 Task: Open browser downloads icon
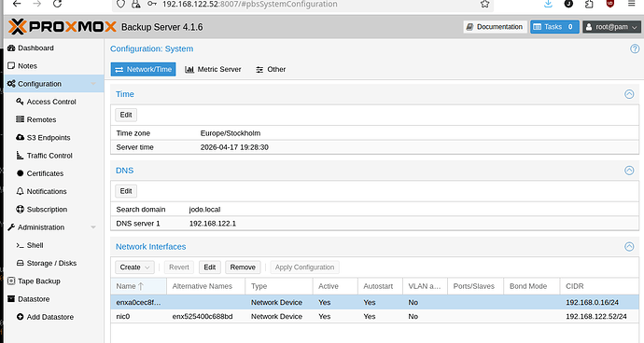tap(548, 4)
